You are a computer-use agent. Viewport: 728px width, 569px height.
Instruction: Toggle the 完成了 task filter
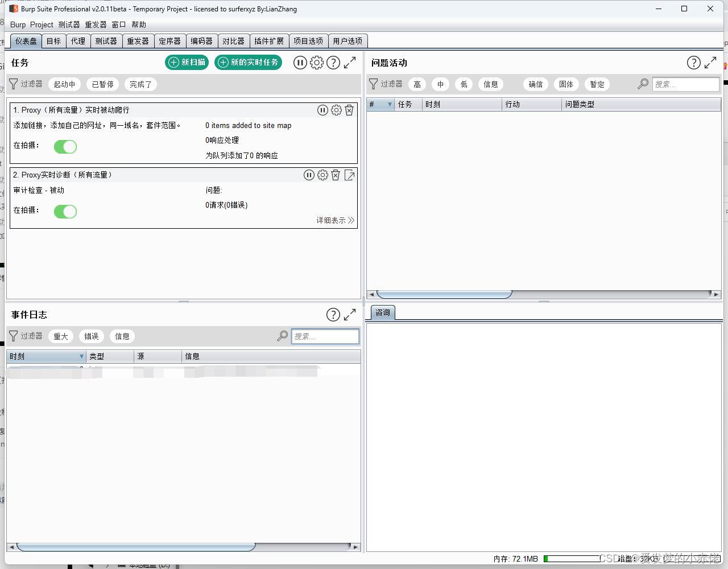(140, 84)
